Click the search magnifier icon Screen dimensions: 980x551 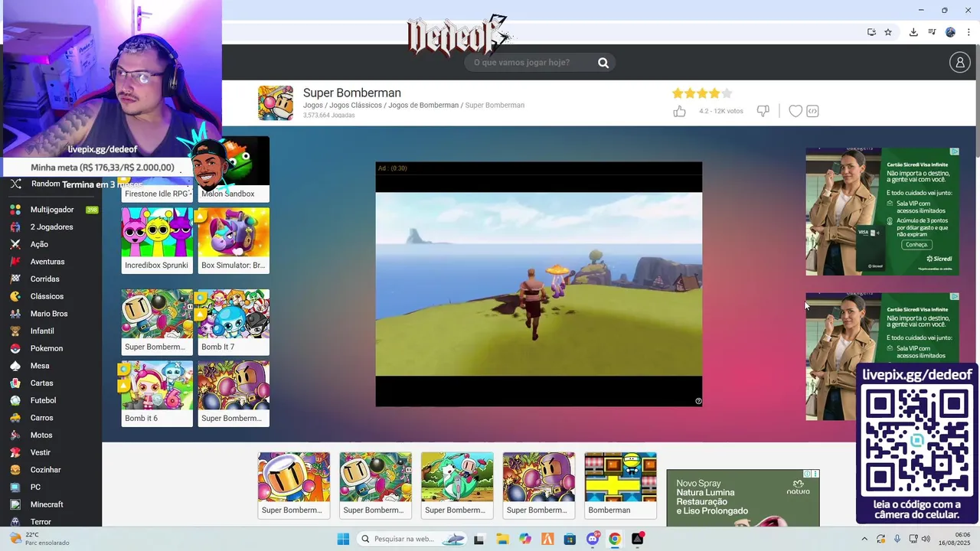[603, 63]
